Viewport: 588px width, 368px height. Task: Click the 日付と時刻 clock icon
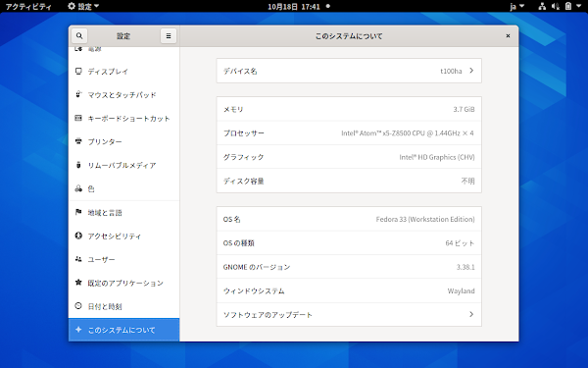click(78, 306)
